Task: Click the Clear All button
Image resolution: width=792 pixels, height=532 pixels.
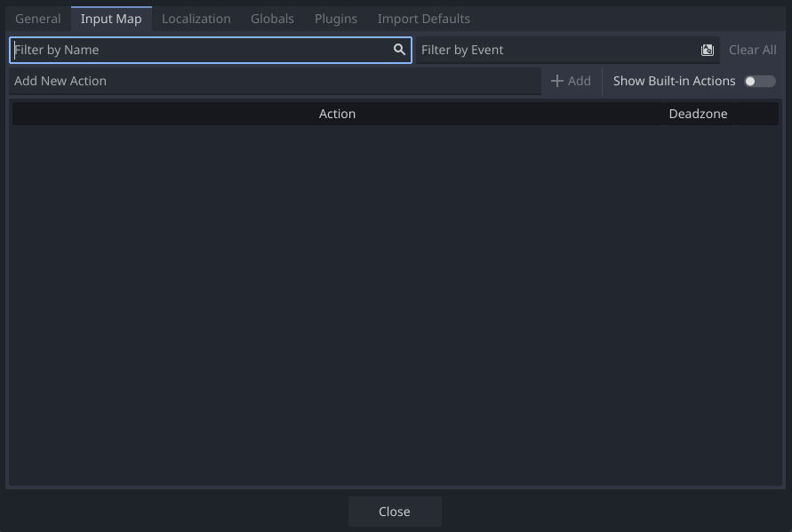Action: coord(752,50)
